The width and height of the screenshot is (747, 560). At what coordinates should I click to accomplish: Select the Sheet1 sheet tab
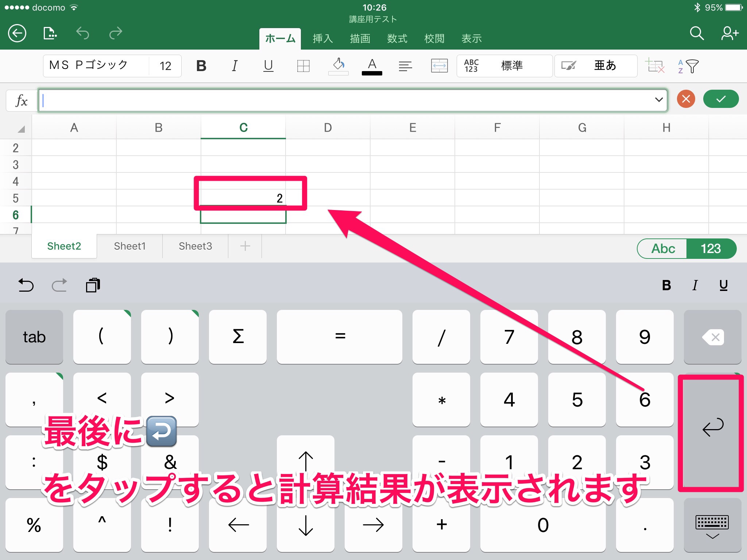pos(129,246)
